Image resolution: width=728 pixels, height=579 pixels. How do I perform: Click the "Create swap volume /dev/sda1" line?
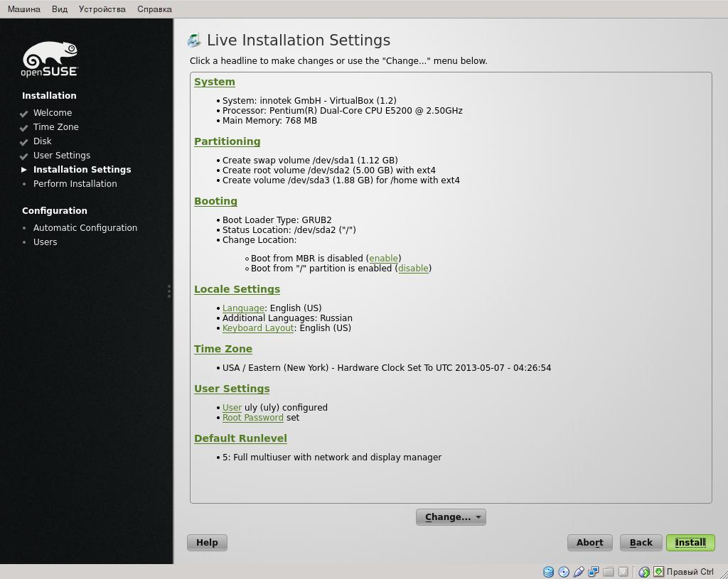click(x=310, y=160)
